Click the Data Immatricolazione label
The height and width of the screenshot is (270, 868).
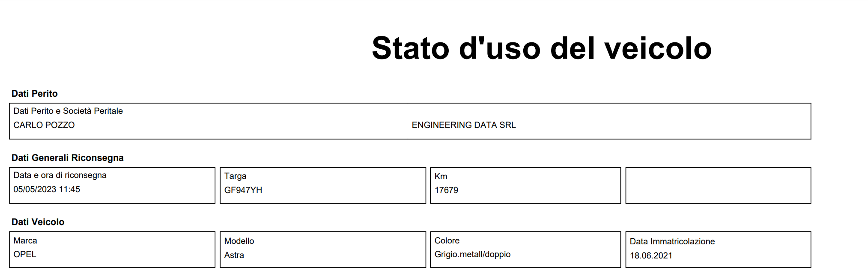[x=672, y=241]
